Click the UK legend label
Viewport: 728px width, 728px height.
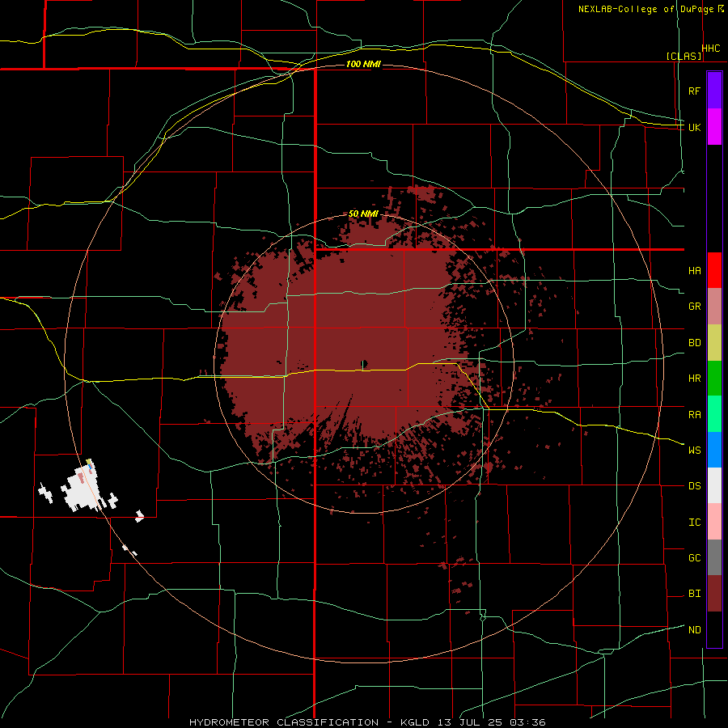click(x=694, y=127)
